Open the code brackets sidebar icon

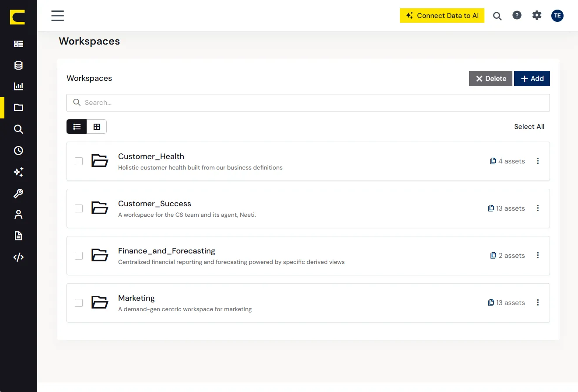point(18,257)
